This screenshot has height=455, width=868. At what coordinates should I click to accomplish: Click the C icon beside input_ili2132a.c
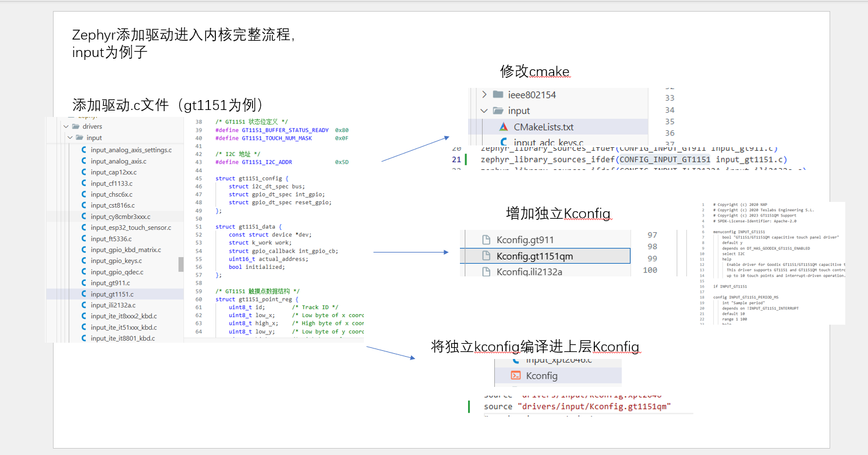tap(85, 305)
